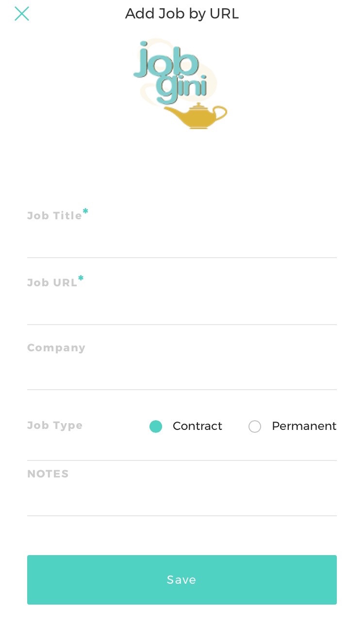Focus the Notes text field
The width and height of the screenshot is (364, 624).
[182, 500]
